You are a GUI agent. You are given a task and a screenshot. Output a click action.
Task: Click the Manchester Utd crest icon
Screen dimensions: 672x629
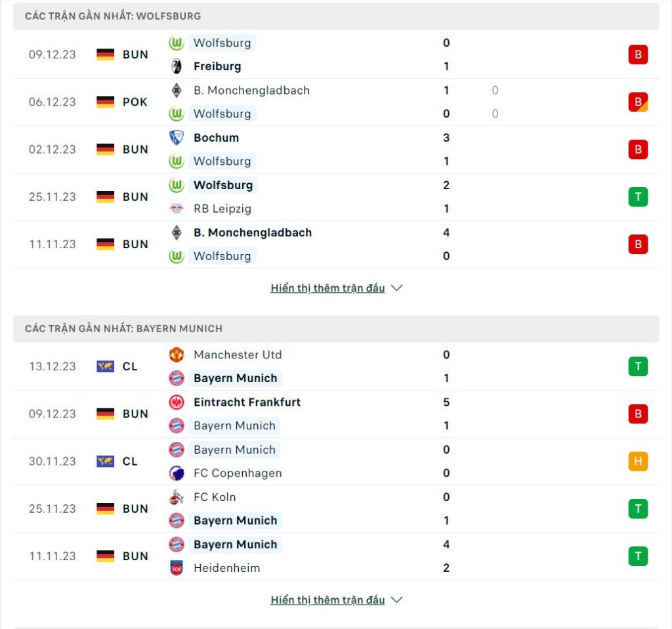(x=176, y=355)
